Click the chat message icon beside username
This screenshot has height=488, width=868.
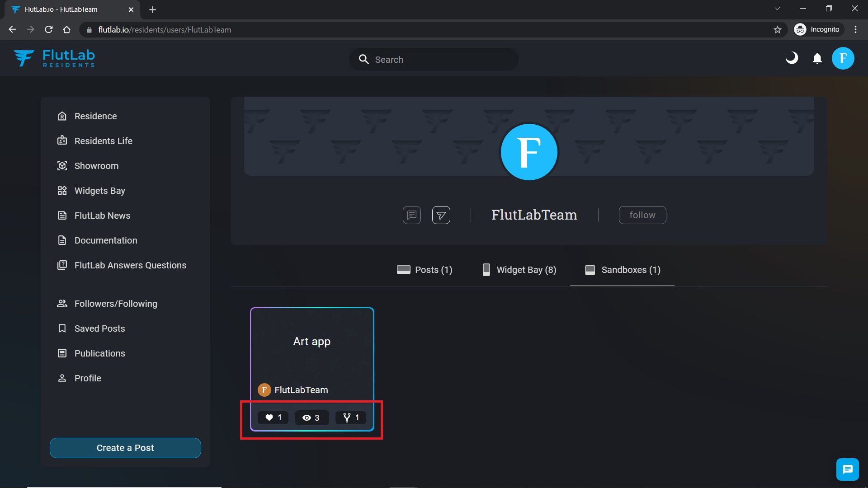[412, 215]
